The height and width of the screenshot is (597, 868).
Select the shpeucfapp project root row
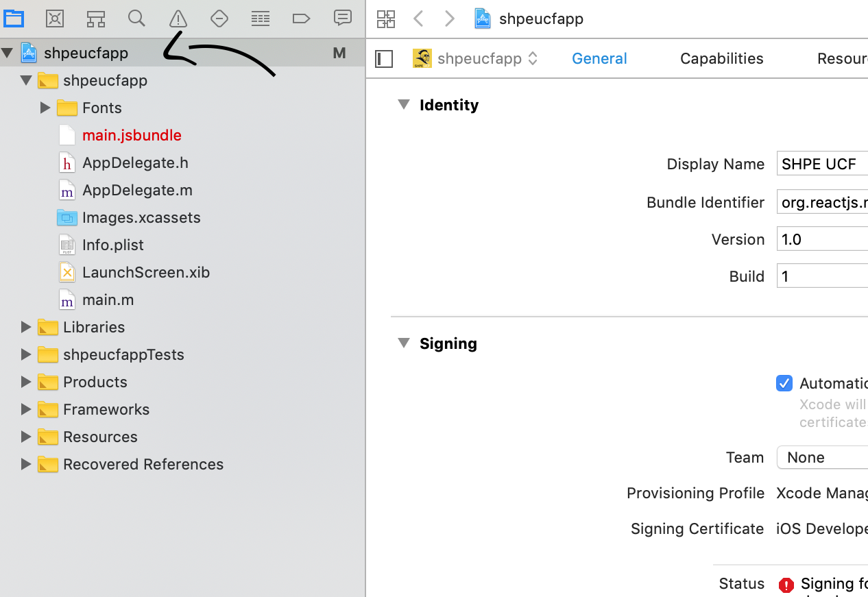point(182,53)
